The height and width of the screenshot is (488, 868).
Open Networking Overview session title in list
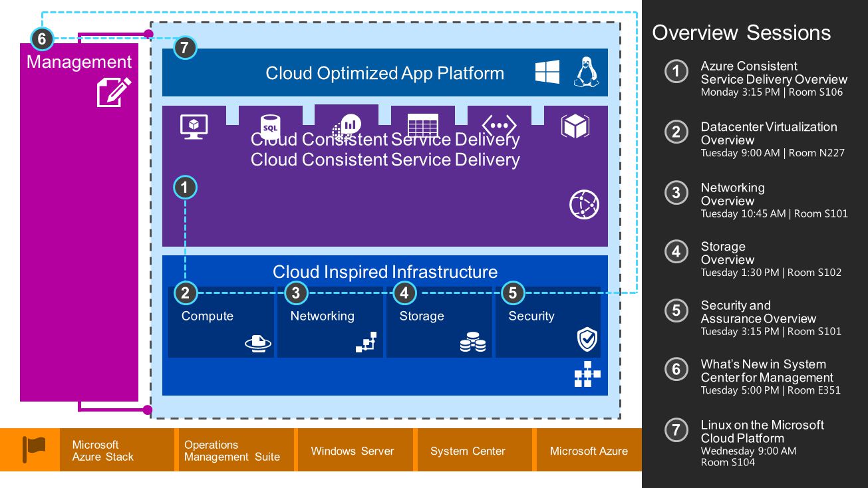[732, 194]
